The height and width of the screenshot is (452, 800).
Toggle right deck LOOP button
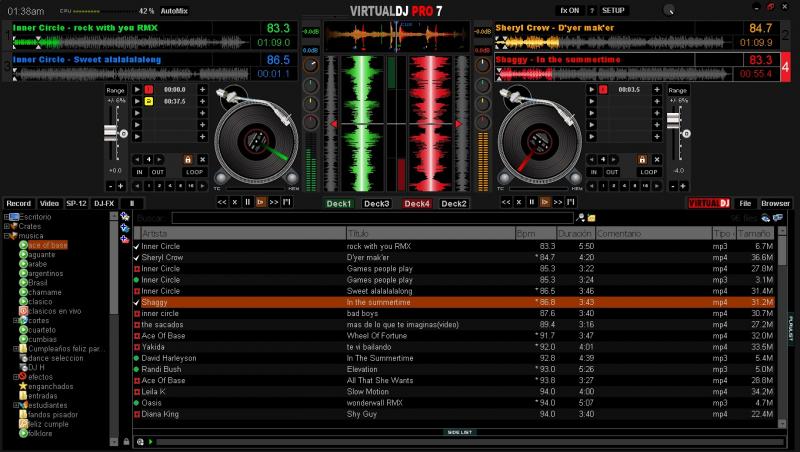(649, 172)
